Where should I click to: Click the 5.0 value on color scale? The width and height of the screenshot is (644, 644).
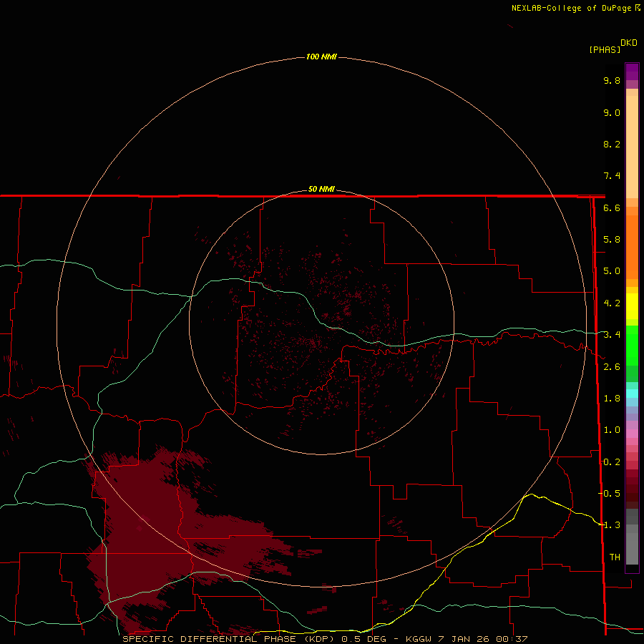click(612, 271)
